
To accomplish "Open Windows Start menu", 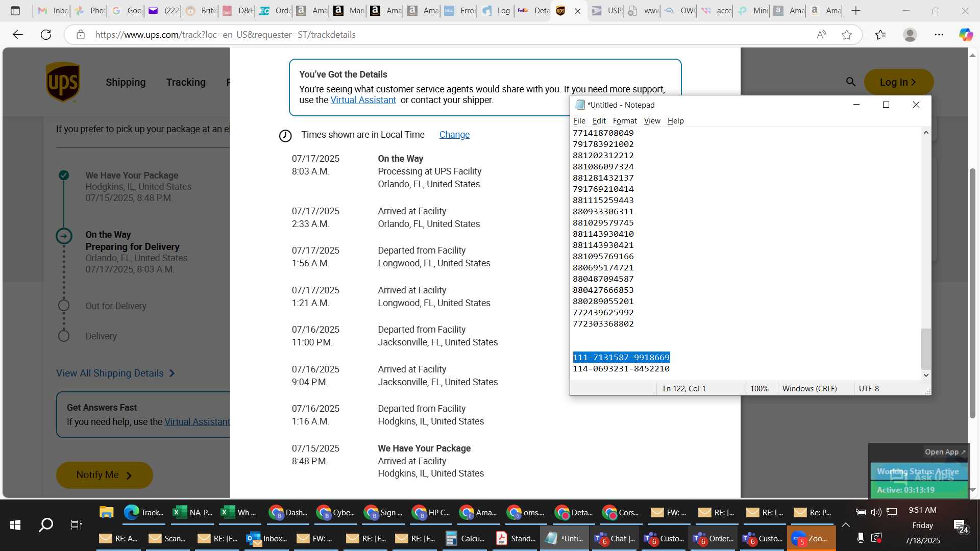I will [x=15, y=525].
